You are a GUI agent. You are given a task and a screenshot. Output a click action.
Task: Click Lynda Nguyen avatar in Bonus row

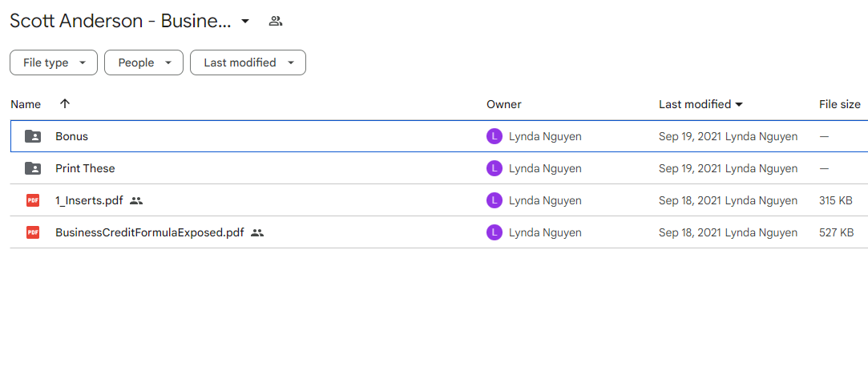tap(494, 137)
